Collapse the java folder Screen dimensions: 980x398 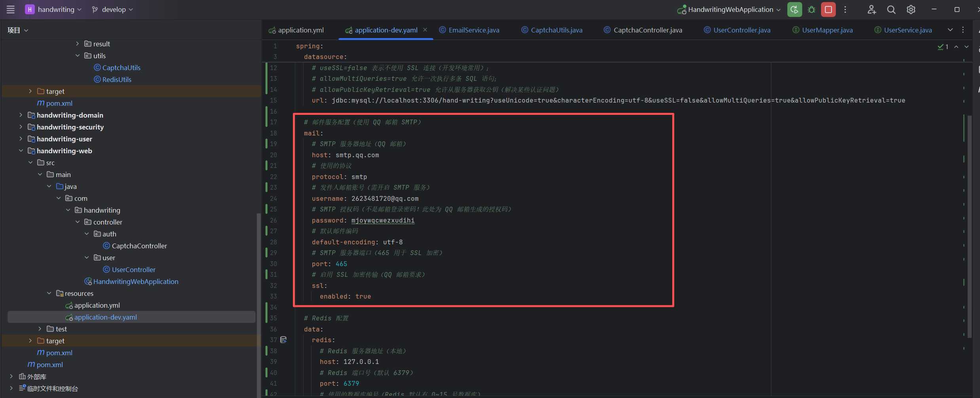(x=49, y=186)
